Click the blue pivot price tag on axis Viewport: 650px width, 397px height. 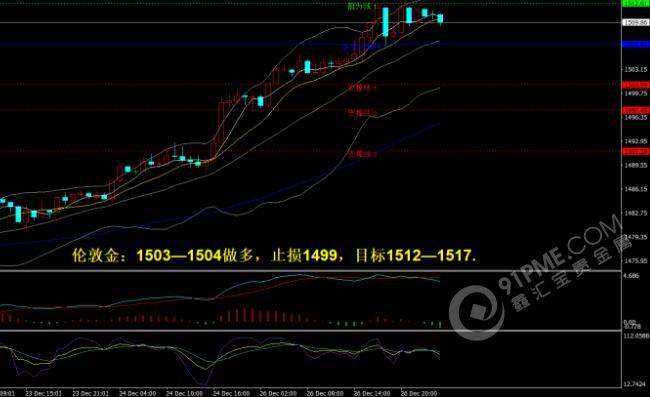coord(636,44)
